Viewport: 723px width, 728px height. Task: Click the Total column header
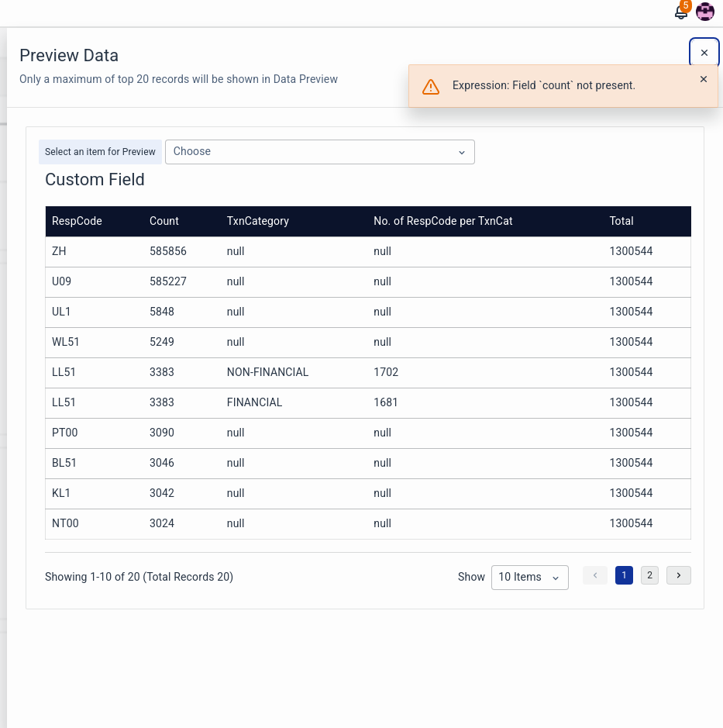[x=621, y=221]
